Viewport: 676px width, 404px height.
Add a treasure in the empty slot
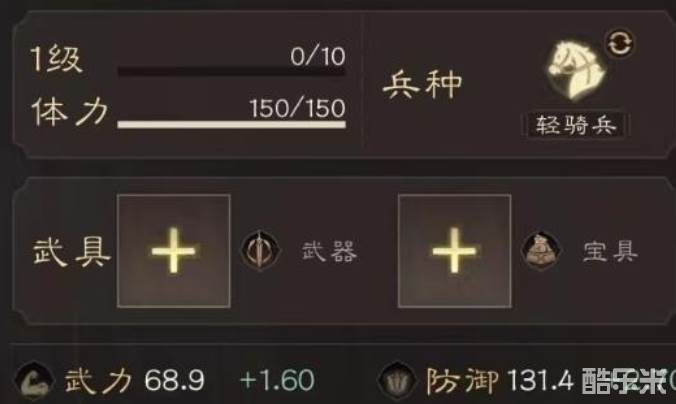(454, 251)
